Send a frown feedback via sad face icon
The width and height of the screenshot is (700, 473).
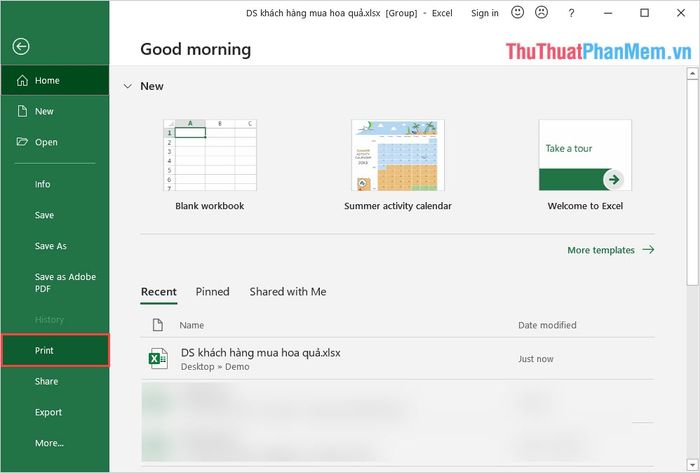pyautogui.click(x=542, y=12)
